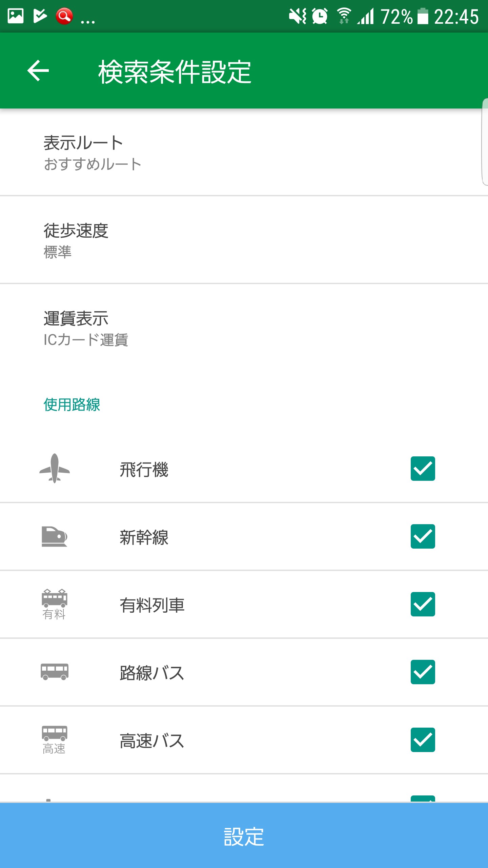Select the 高速バス list label

tap(152, 741)
